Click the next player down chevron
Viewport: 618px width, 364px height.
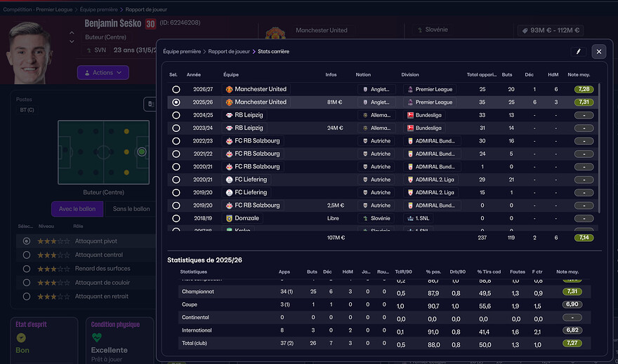(x=72, y=41)
